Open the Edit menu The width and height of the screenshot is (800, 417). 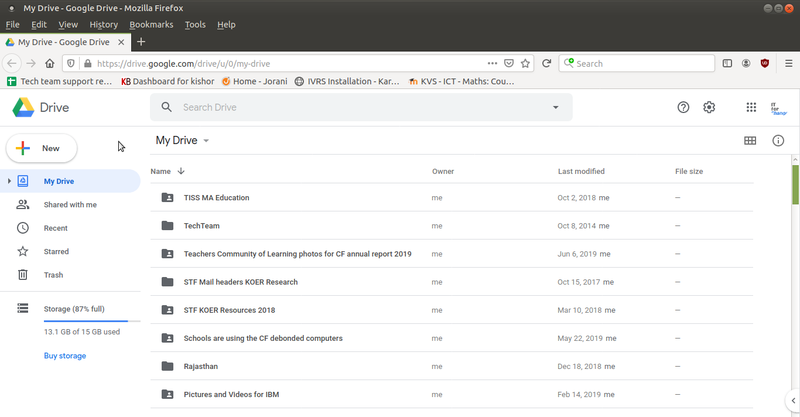click(x=39, y=24)
